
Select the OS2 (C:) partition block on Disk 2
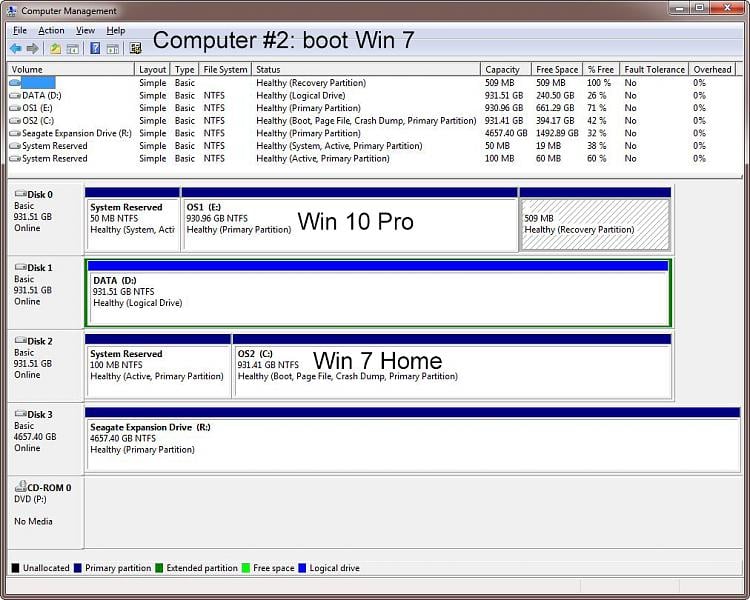[452, 366]
